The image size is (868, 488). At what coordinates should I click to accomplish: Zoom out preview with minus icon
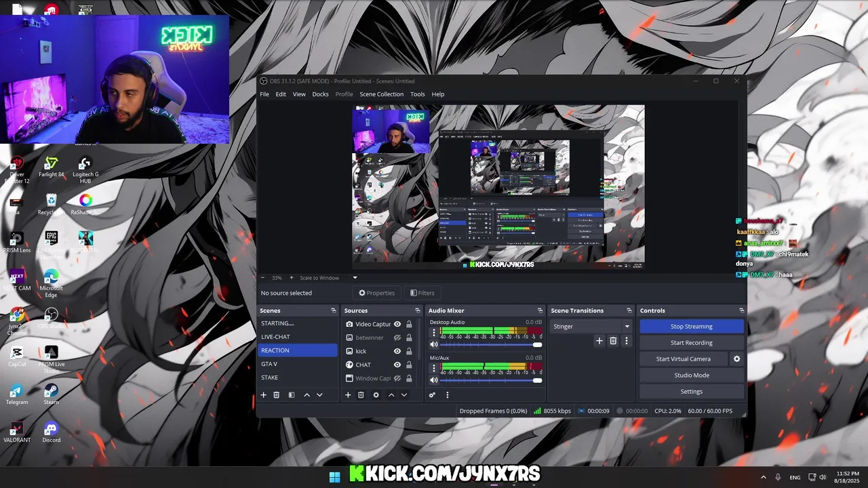264,278
